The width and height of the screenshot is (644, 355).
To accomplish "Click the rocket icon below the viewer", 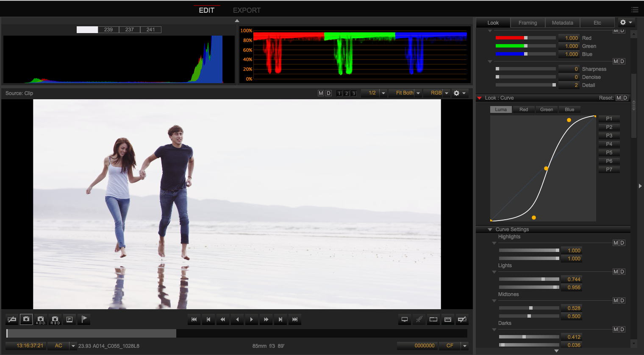I will tap(419, 319).
